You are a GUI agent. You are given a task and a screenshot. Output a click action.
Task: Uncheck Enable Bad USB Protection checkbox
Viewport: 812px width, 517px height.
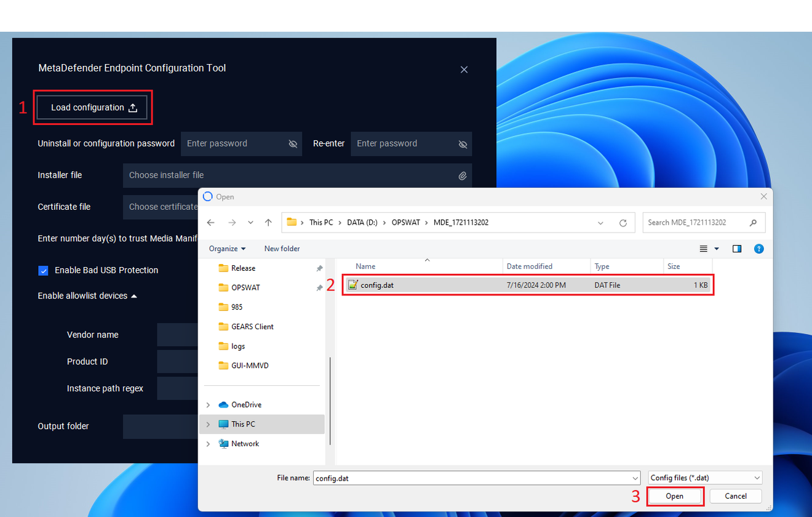point(43,270)
